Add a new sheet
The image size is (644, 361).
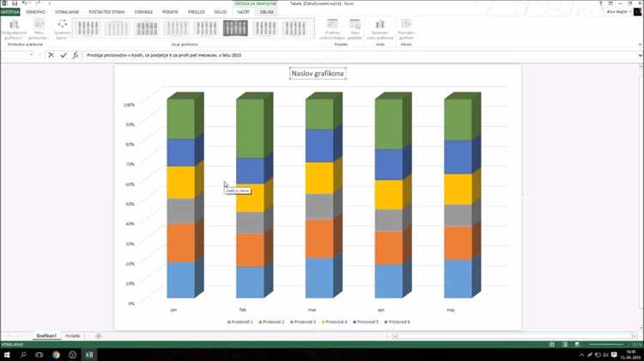tap(98, 336)
